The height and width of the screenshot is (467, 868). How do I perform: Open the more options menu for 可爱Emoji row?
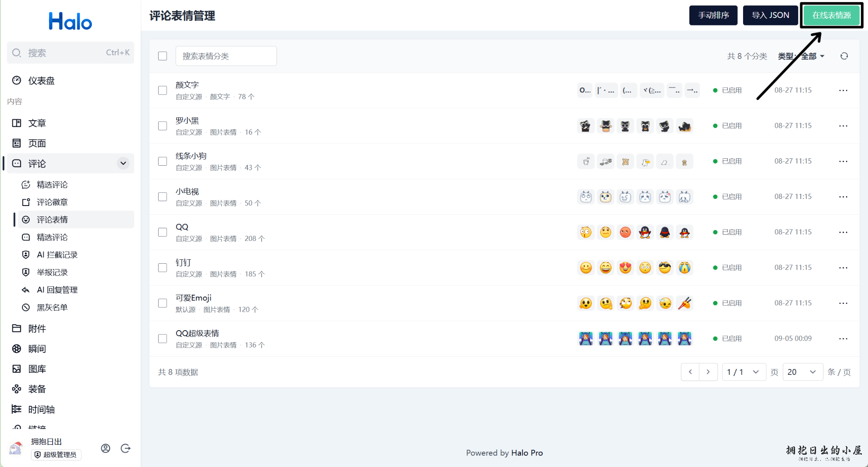(x=843, y=303)
